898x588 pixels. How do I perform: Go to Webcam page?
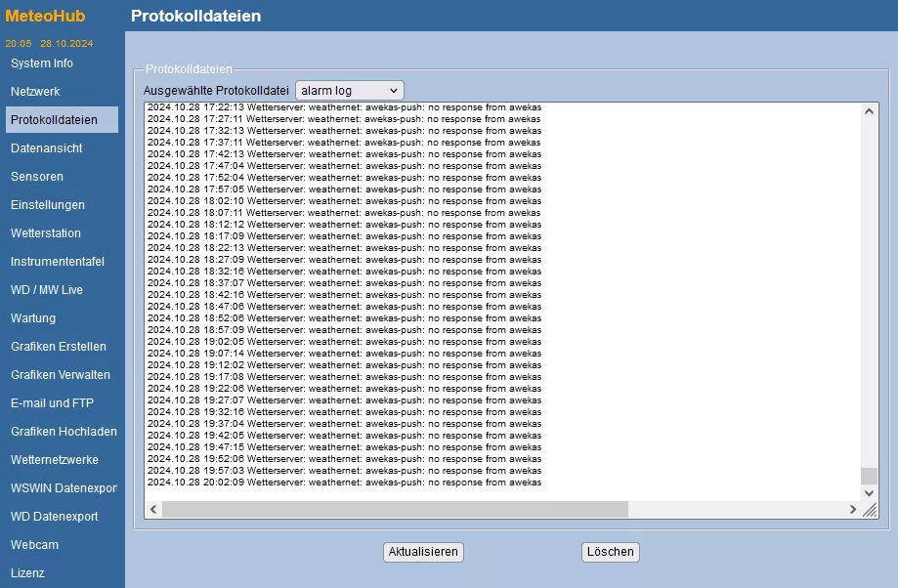34,545
